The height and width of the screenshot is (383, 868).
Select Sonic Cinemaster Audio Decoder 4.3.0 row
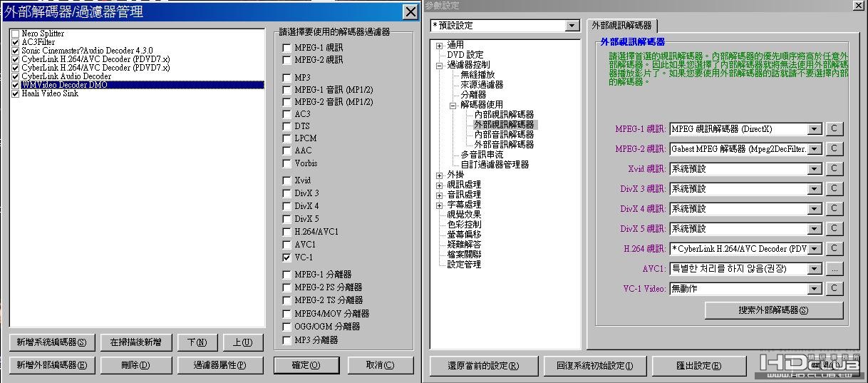(x=86, y=51)
